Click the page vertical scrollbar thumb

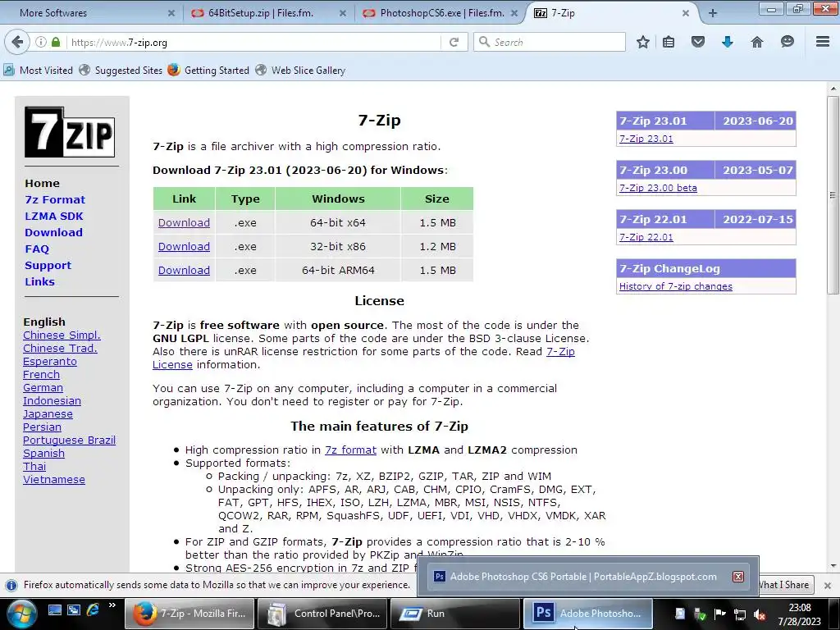(833, 195)
